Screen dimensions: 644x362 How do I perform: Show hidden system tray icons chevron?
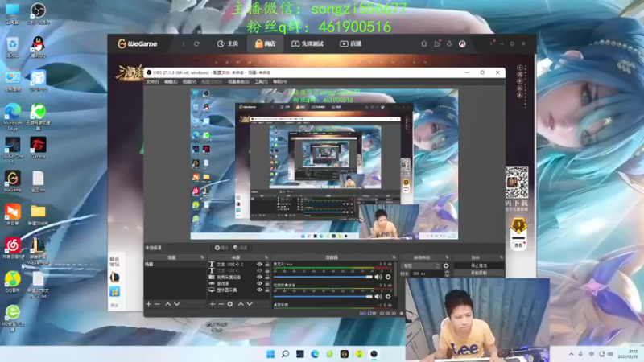[571, 354]
